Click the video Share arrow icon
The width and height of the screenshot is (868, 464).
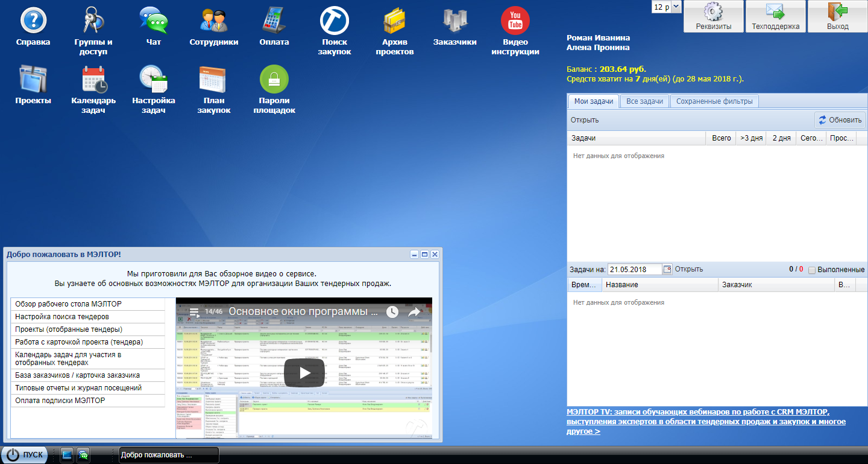[x=414, y=312]
